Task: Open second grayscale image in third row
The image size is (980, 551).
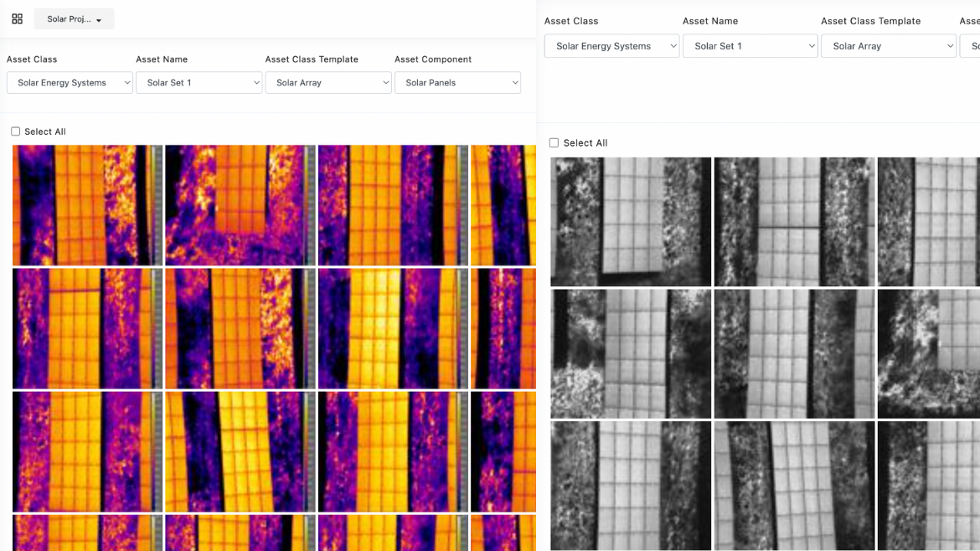Action: click(794, 486)
